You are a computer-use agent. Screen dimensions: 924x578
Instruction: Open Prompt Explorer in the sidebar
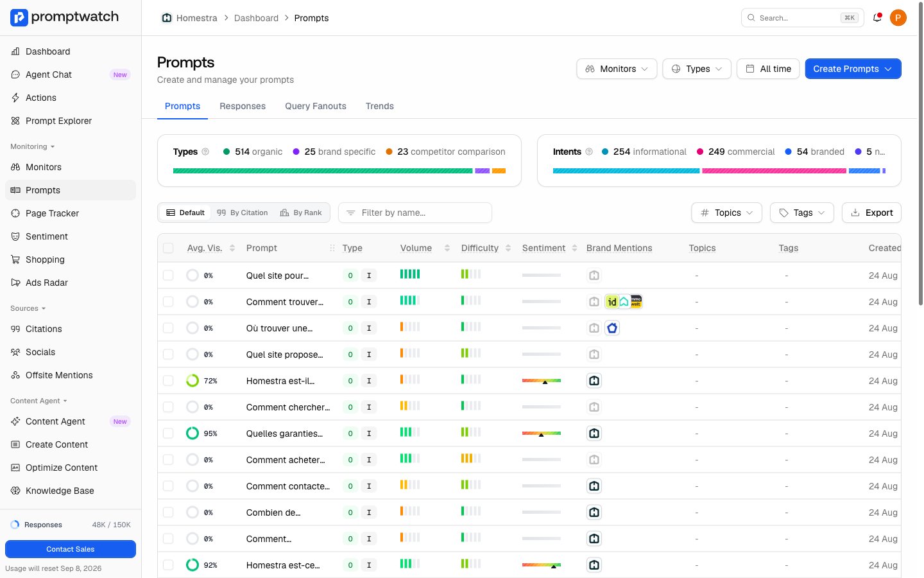point(71,121)
